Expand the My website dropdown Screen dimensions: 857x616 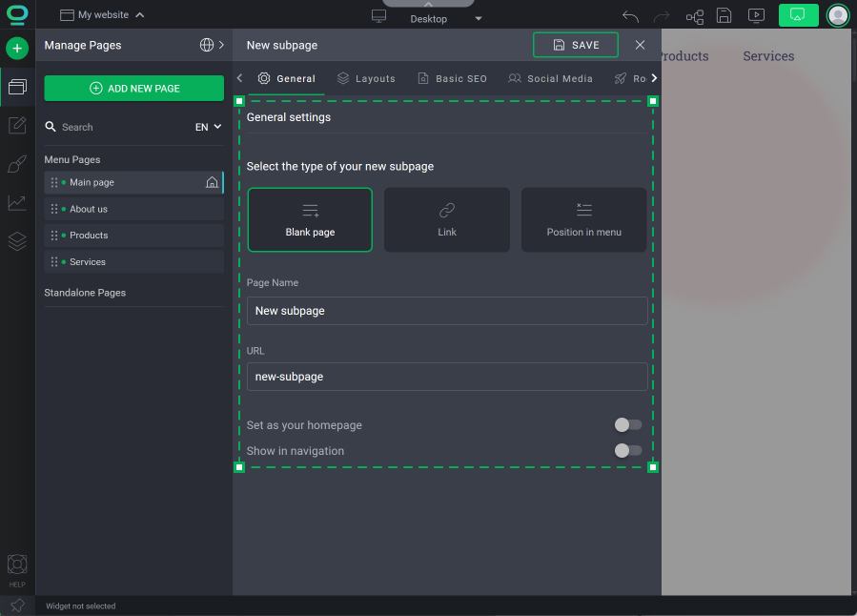pos(102,14)
